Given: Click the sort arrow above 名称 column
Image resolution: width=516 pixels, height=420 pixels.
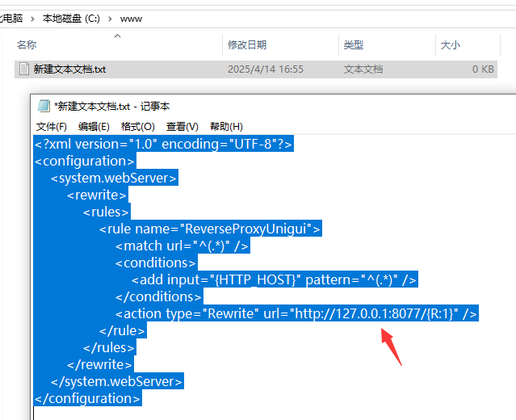Looking at the screenshot, I should [117, 36].
